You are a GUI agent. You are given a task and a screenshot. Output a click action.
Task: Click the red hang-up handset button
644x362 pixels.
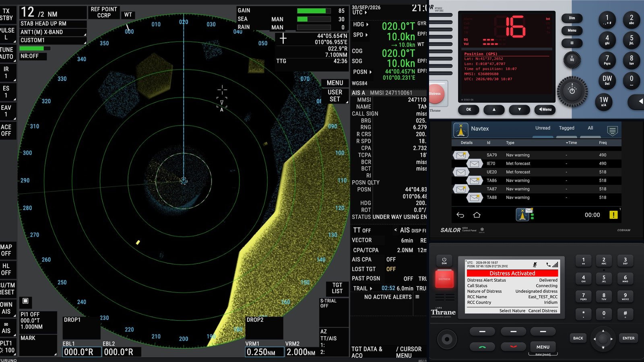[x=513, y=347]
